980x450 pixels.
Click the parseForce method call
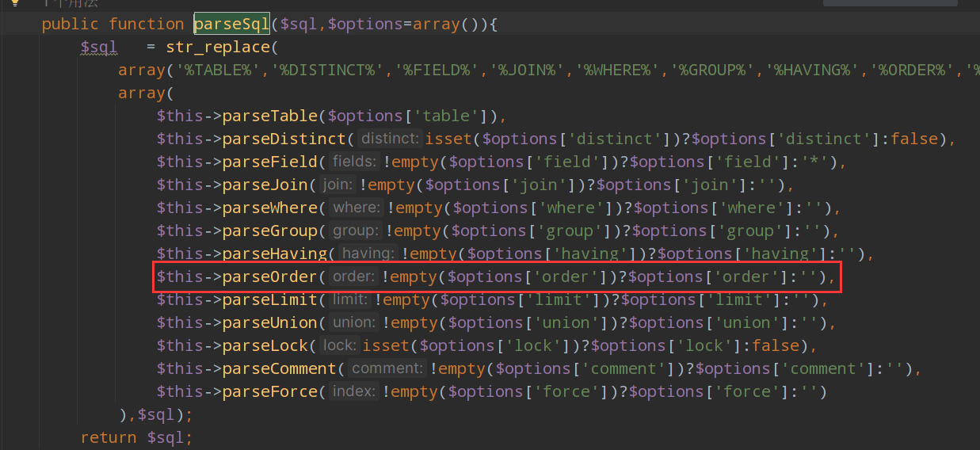point(270,391)
